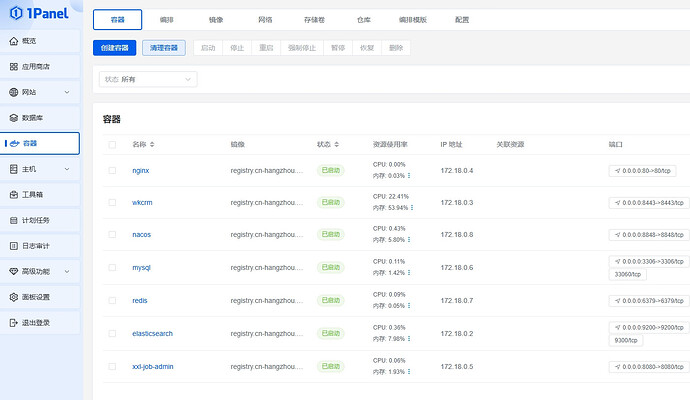690x400 pixels.
Task: Open elasticsearch resource usage more dots
Action: (409, 339)
